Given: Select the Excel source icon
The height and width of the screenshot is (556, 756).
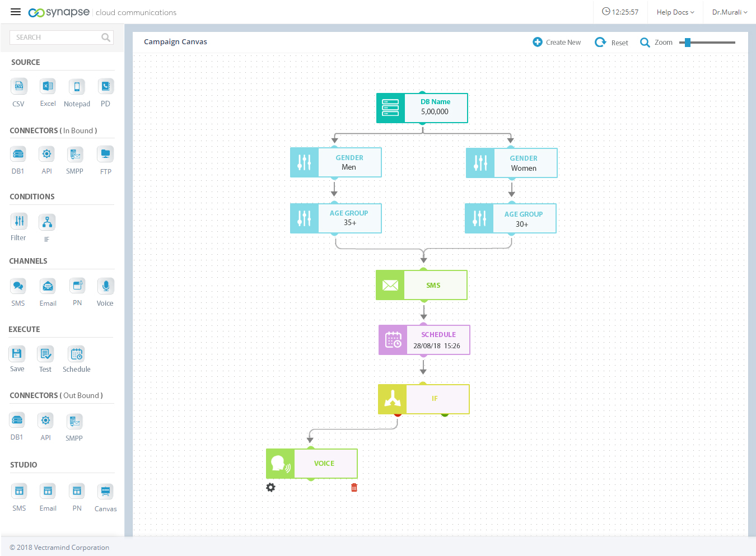Looking at the screenshot, I should tap(48, 86).
